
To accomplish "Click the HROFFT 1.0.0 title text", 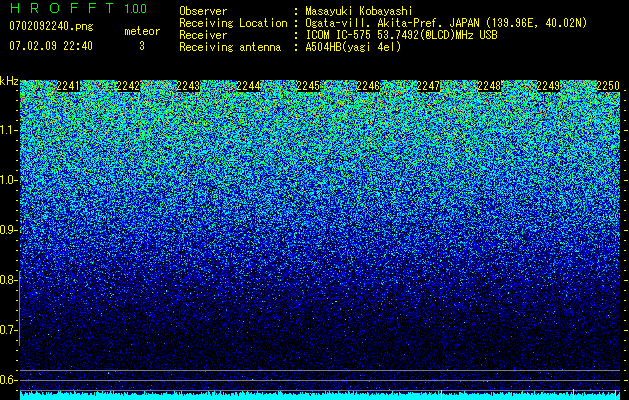I will point(78,8).
